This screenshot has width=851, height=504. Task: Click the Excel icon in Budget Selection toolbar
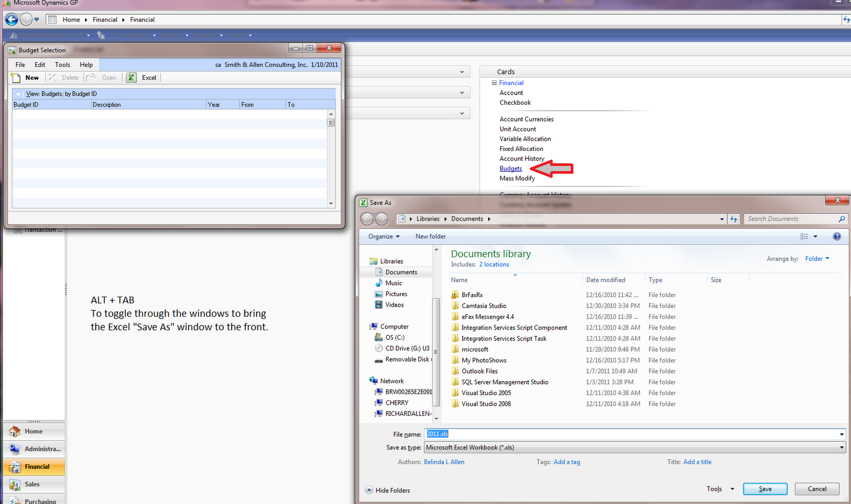(x=131, y=78)
